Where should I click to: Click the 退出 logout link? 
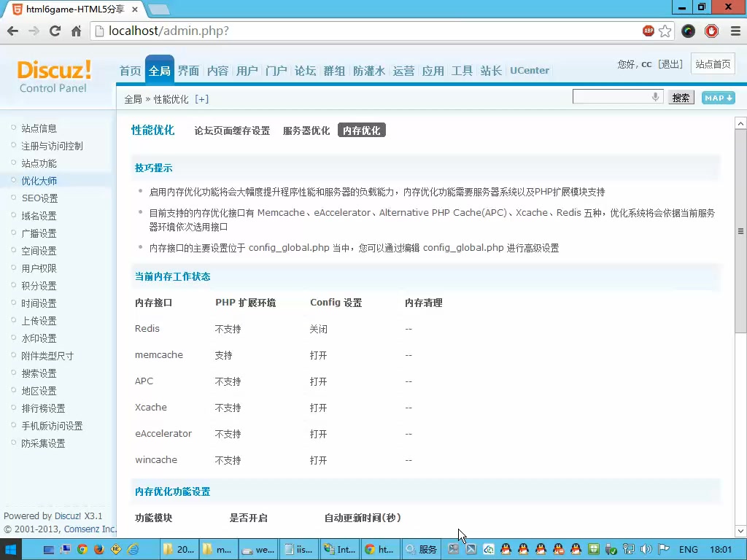[x=670, y=64]
